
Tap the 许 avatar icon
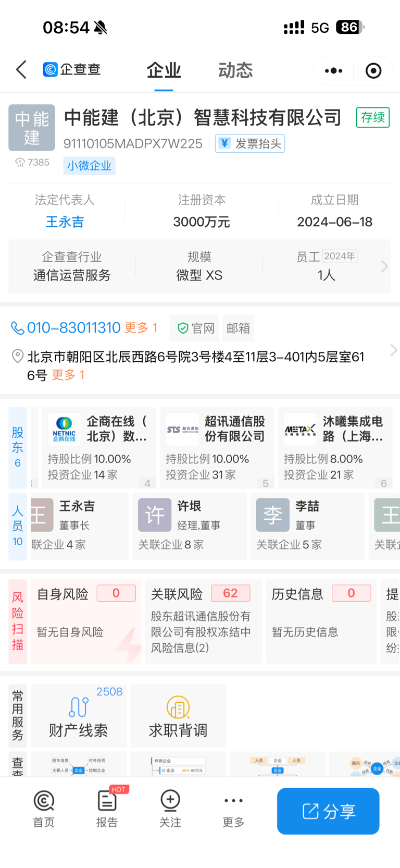[155, 515]
